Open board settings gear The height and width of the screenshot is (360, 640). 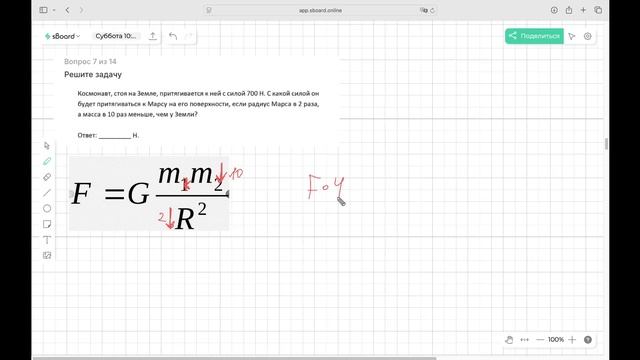pyautogui.click(x=587, y=36)
